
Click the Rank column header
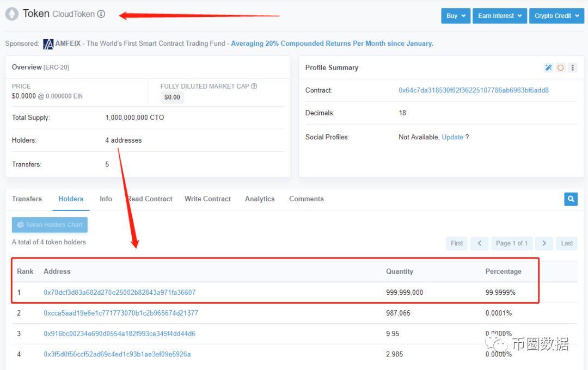point(25,272)
